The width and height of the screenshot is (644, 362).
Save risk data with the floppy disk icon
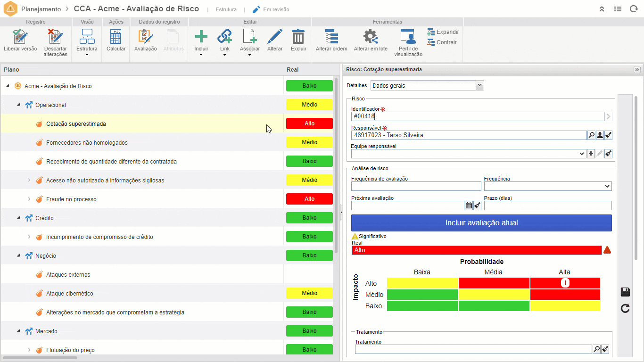click(626, 292)
